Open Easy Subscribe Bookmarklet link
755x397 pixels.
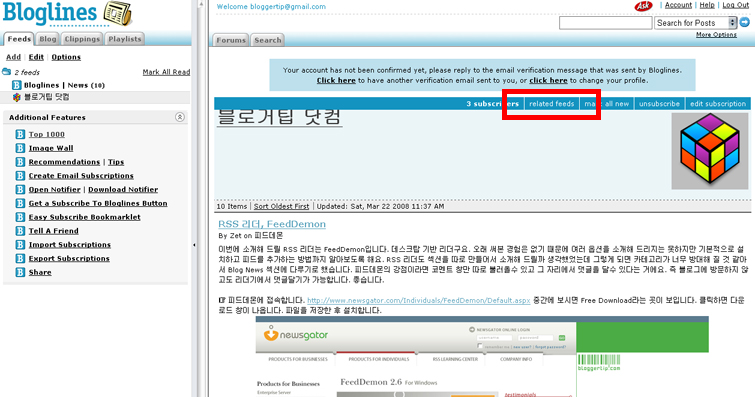click(x=84, y=217)
